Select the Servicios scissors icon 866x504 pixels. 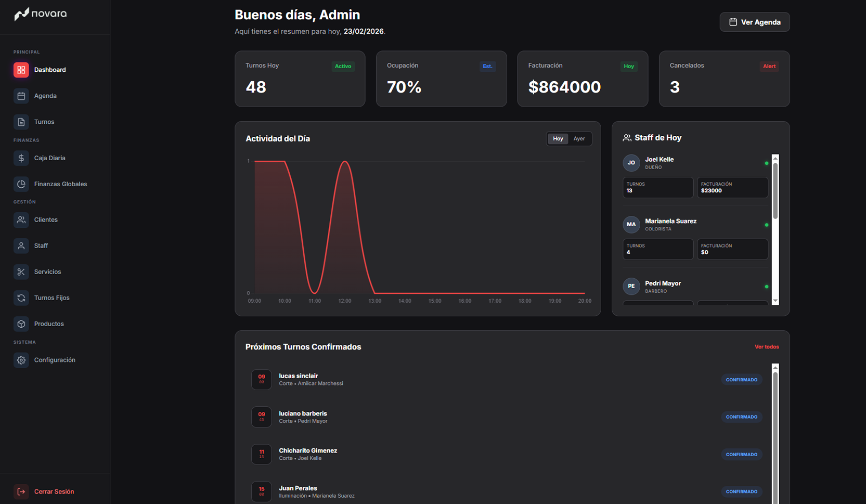pyautogui.click(x=21, y=272)
